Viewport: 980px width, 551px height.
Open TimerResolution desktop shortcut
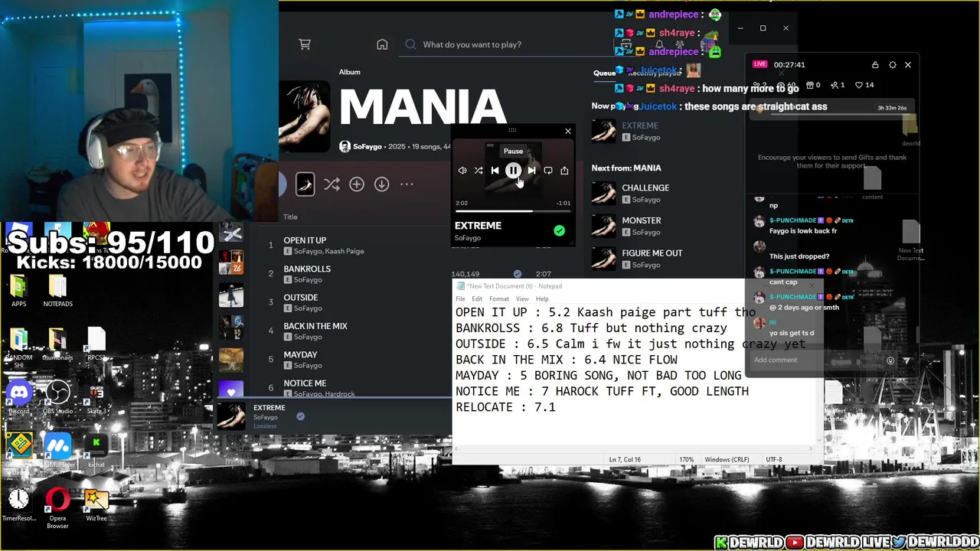(19, 505)
